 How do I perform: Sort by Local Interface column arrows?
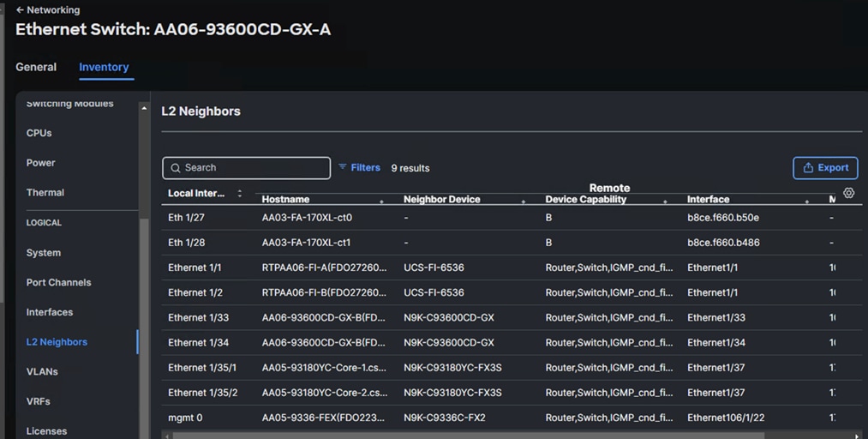240,193
